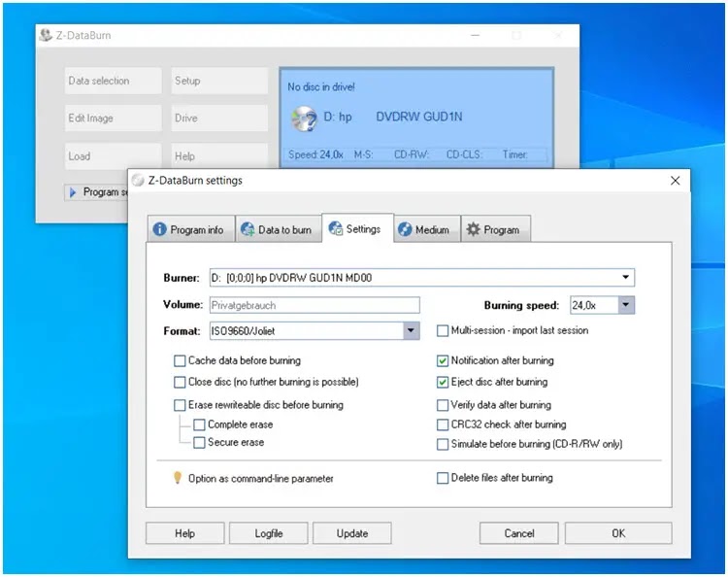
Task: Check Close disc option
Action: click(180, 382)
